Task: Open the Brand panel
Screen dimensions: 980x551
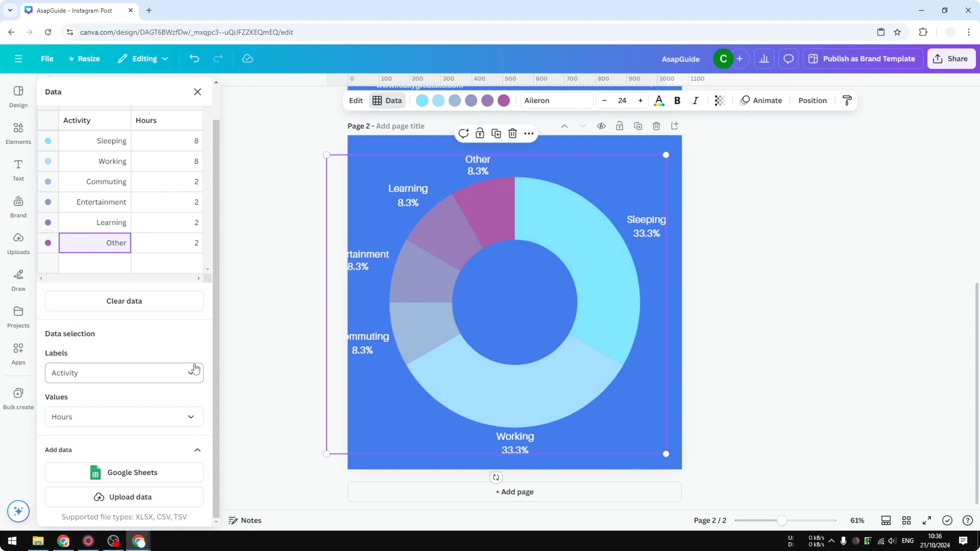Action: pos(18,206)
